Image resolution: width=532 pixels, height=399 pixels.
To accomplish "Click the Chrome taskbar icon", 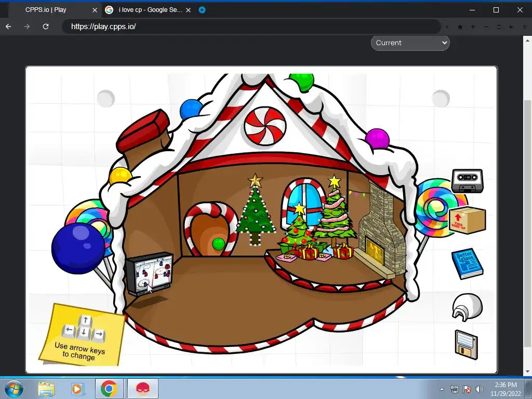I will [x=109, y=389].
